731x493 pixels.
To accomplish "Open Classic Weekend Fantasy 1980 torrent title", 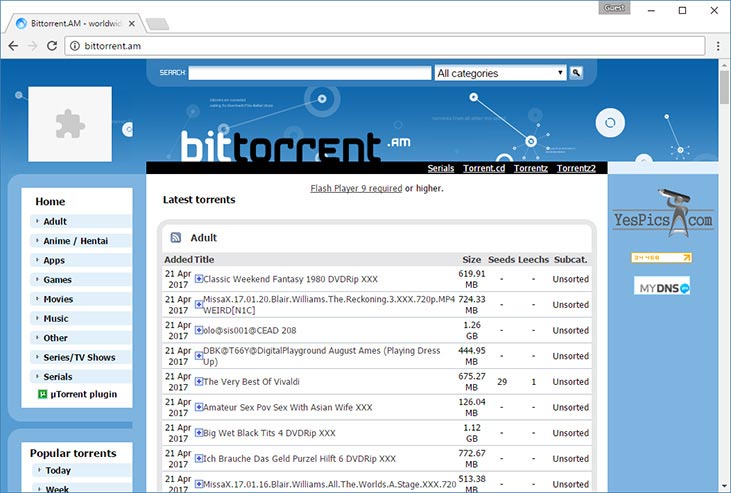I will pyautogui.click(x=290, y=279).
